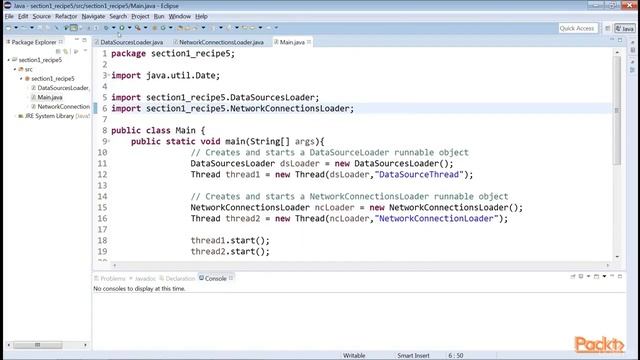This screenshot has width=640, height=360.
Task: Open the Open Console dropdown arrow
Action: pyautogui.click(x=604, y=277)
